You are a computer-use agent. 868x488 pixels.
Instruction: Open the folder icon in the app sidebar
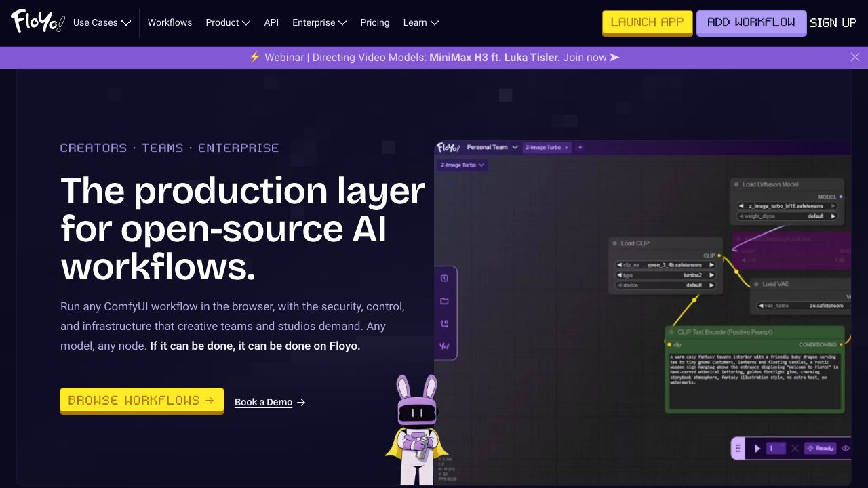[x=444, y=301]
